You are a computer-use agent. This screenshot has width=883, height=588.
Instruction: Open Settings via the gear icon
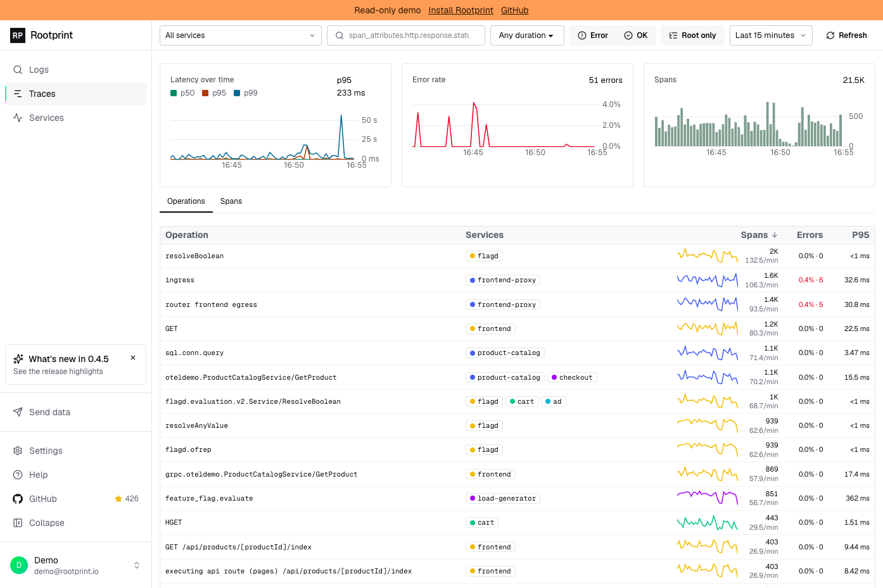[x=18, y=451]
